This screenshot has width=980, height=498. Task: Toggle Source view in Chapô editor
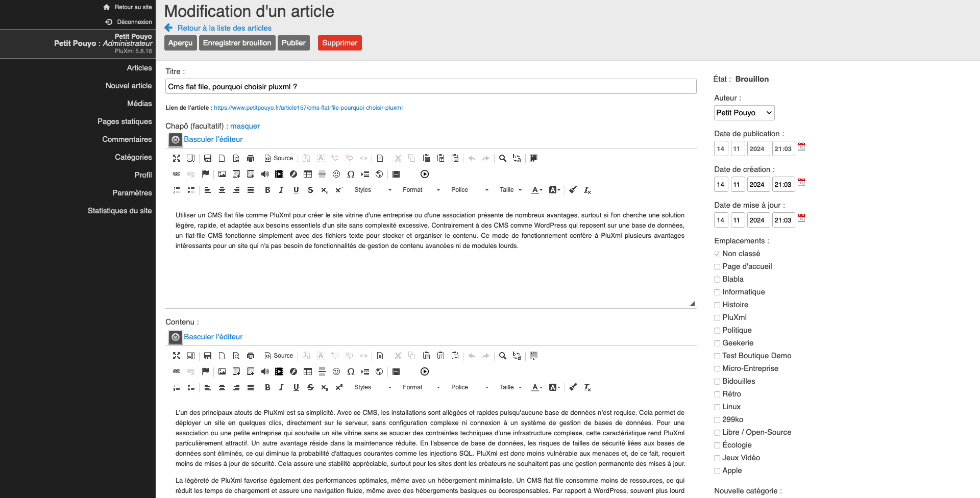coord(279,158)
